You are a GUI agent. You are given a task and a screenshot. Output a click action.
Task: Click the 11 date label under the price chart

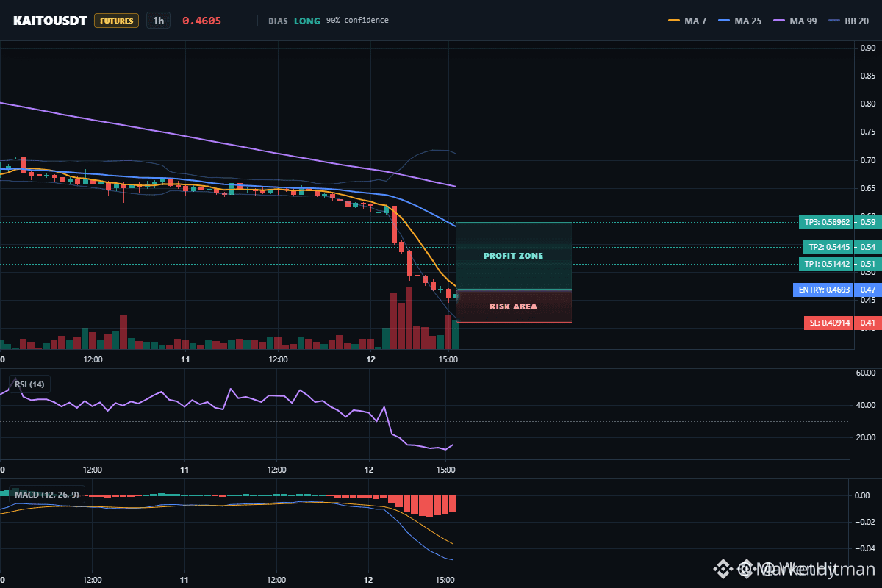coord(186,359)
